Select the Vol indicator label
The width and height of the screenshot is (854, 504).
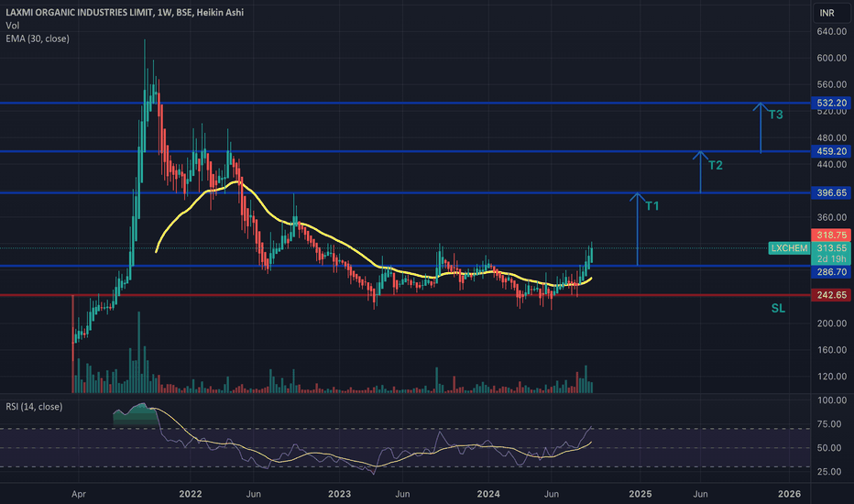[x=13, y=25]
